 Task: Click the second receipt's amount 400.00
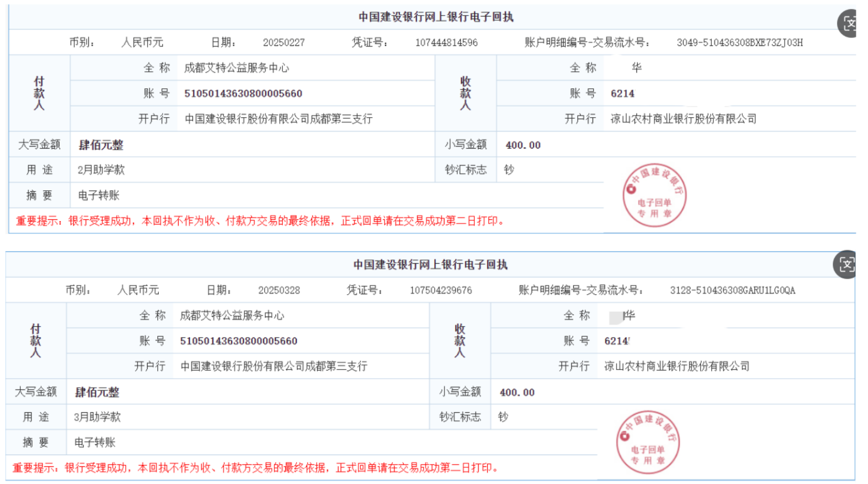coord(517,393)
